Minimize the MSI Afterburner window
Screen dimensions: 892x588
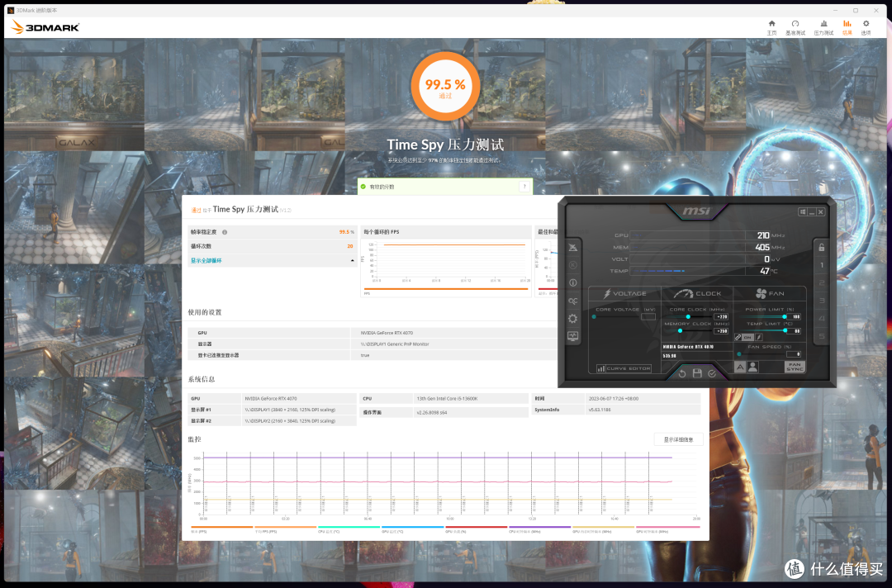812,211
